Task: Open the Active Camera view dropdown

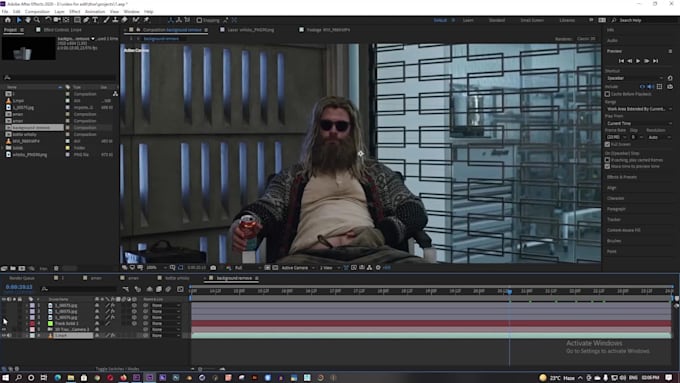Action: click(x=298, y=268)
